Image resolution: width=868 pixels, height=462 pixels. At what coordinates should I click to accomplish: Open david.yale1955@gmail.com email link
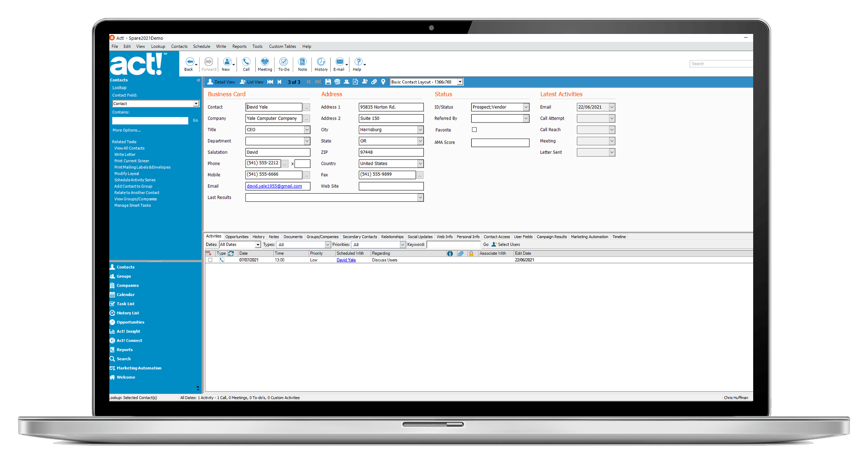(x=274, y=186)
